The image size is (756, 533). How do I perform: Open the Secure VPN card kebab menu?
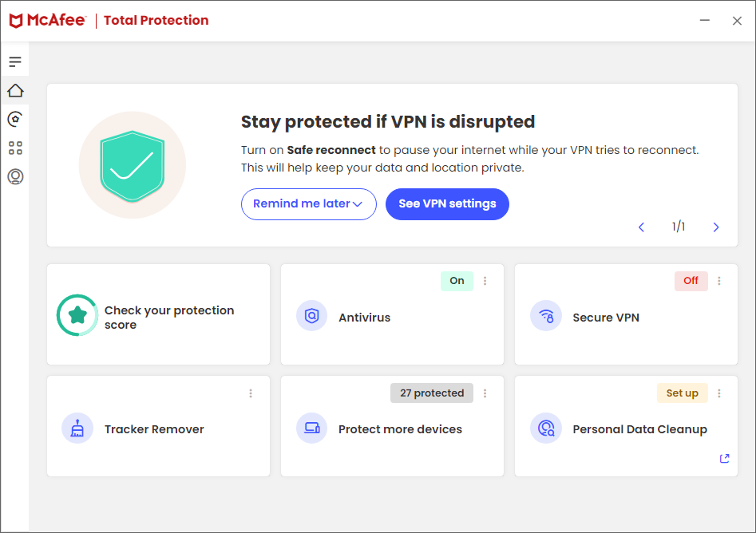719,281
